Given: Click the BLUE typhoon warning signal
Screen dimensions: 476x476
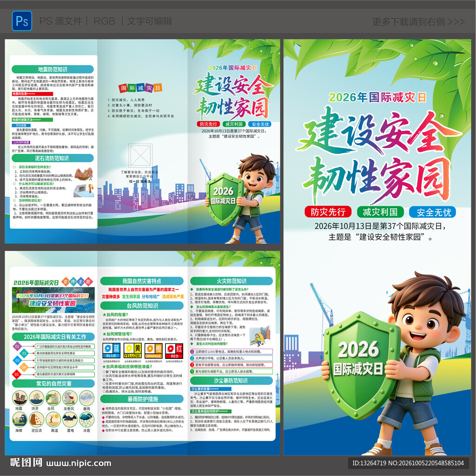Looking at the screenshot, I should click(x=112, y=350).
